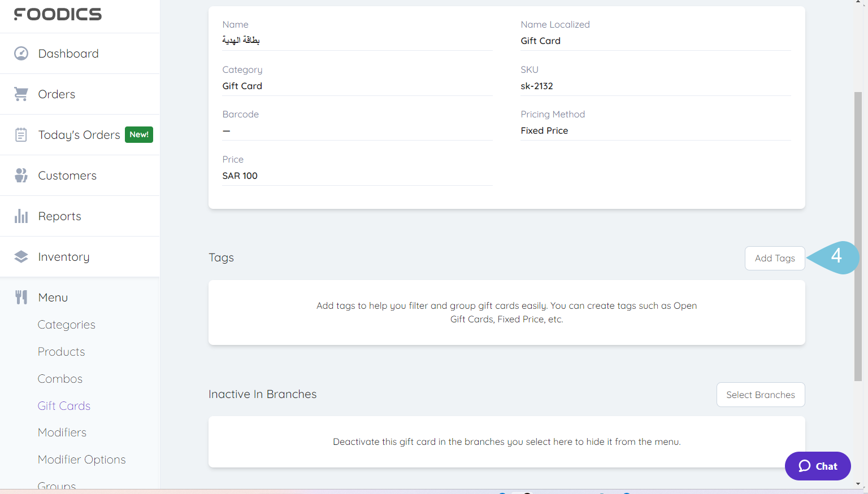Click the Dashboard gauge icon
The height and width of the screenshot is (494, 868).
pyautogui.click(x=21, y=54)
